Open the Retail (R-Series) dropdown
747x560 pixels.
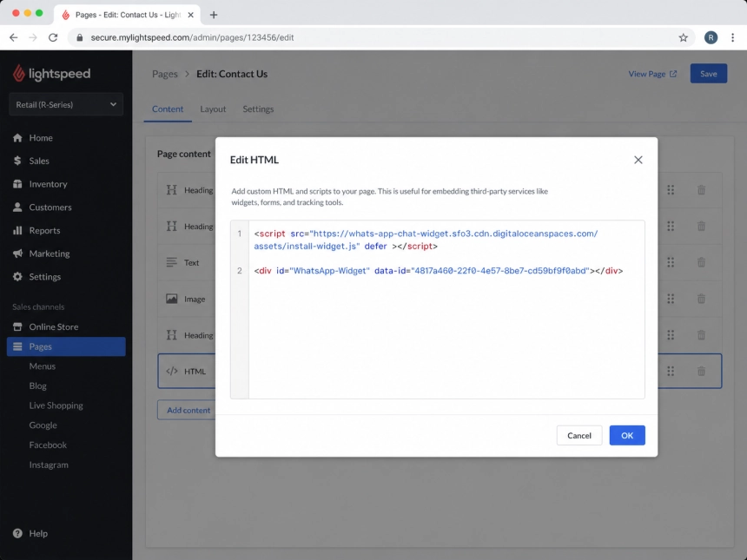pos(66,104)
